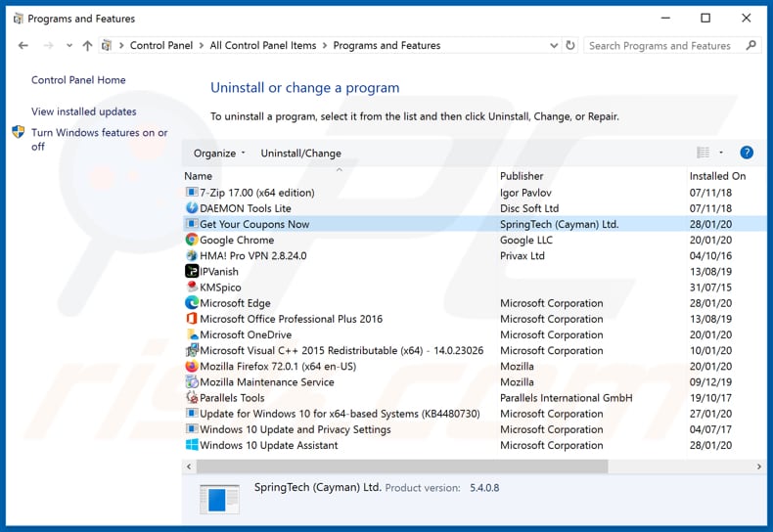Screen dimensions: 773x532
Task: Click the change view icon
Action: [x=703, y=153]
